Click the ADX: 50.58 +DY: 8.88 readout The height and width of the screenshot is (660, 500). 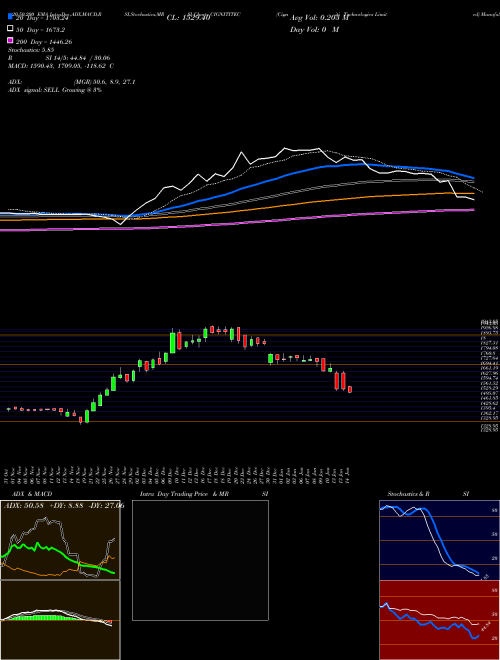pos(64,506)
